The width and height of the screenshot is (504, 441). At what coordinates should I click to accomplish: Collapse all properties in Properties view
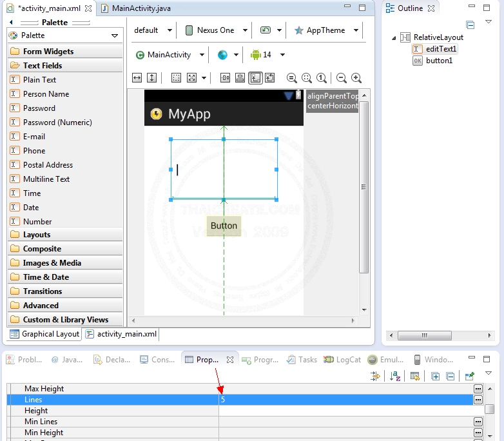[x=451, y=376]
